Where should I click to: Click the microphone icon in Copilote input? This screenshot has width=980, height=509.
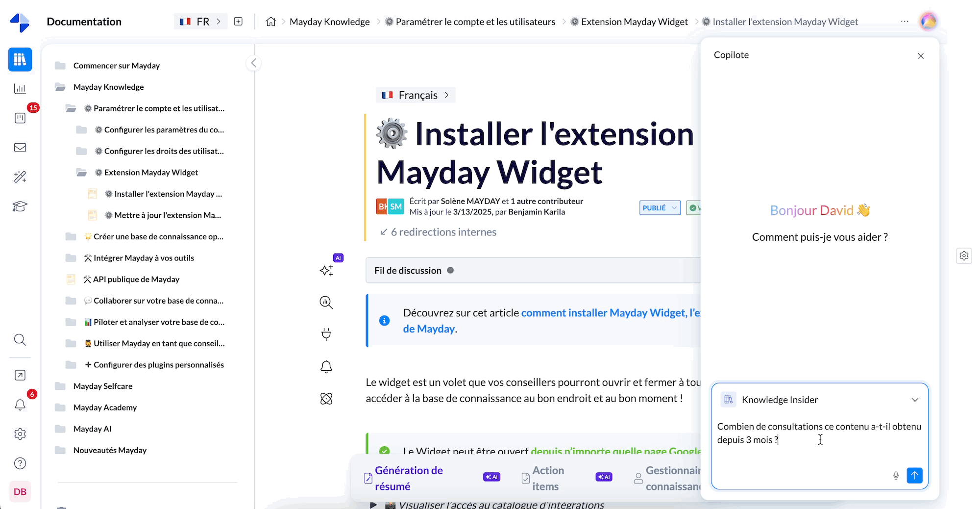click(896, 475)
